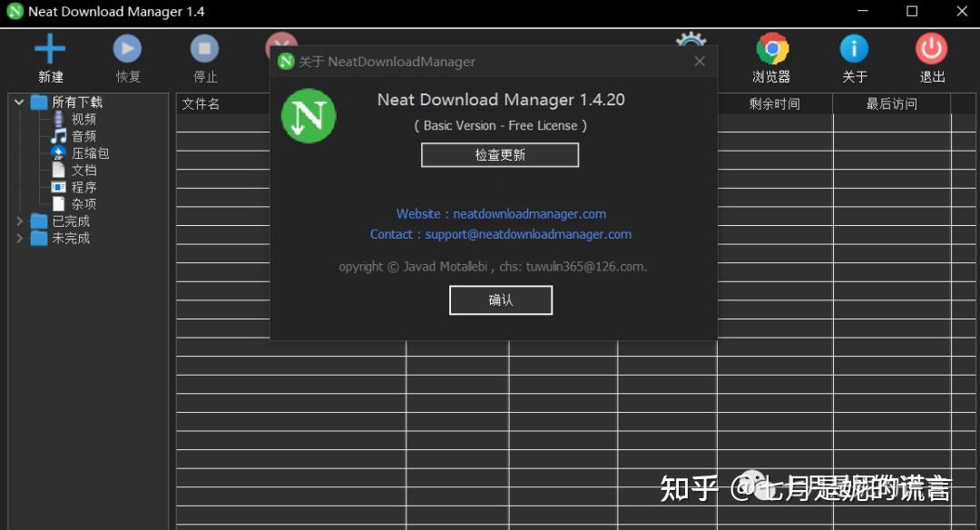Click the settings gear icon in toolbar
The image size is (980, 530).
tap(691, 39)
